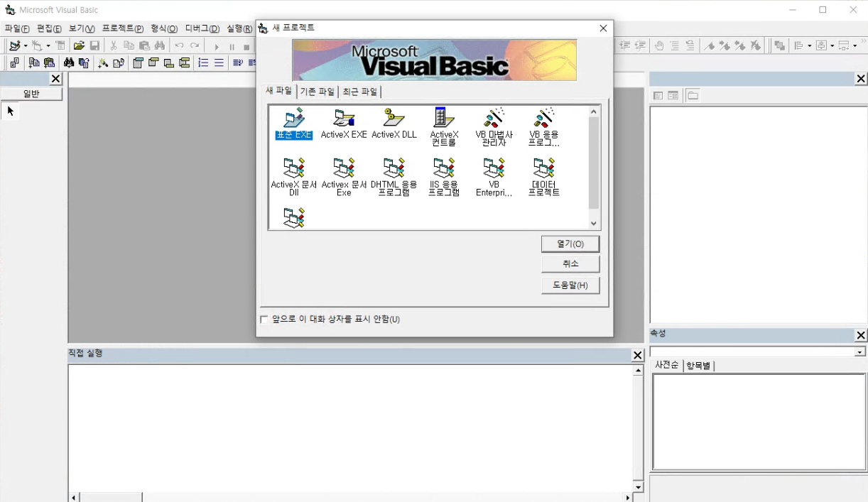The height and width of the screenshot is (502, 868).
Task: Open the dropdown arrow beside Add Form
Action: point(48,45)
